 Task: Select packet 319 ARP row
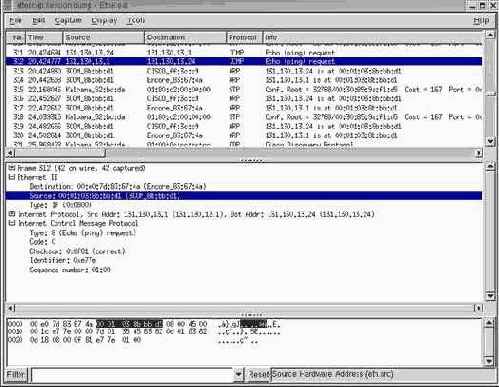point(244,126)
